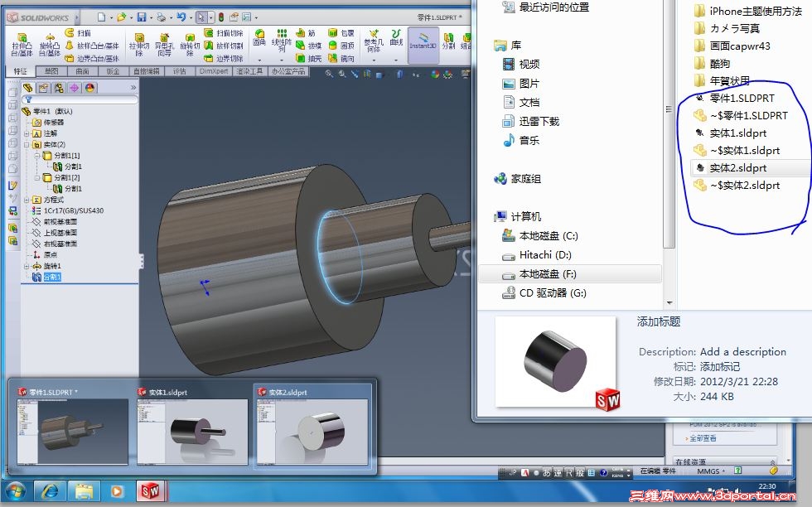Switch to the 草图 (Sketch) tab
This screenshot has height=507, width=812.
pos(51,71)
